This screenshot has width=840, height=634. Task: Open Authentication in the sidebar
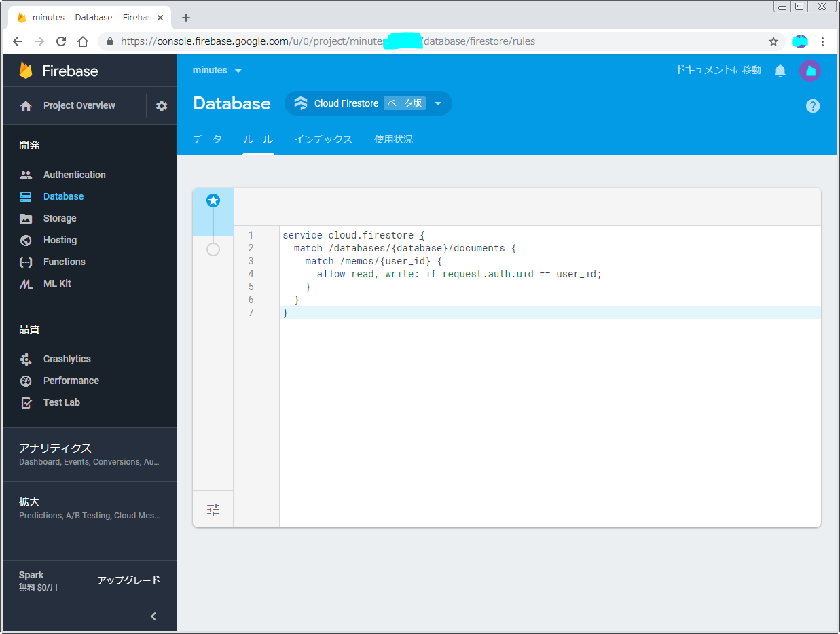(74, 175)
